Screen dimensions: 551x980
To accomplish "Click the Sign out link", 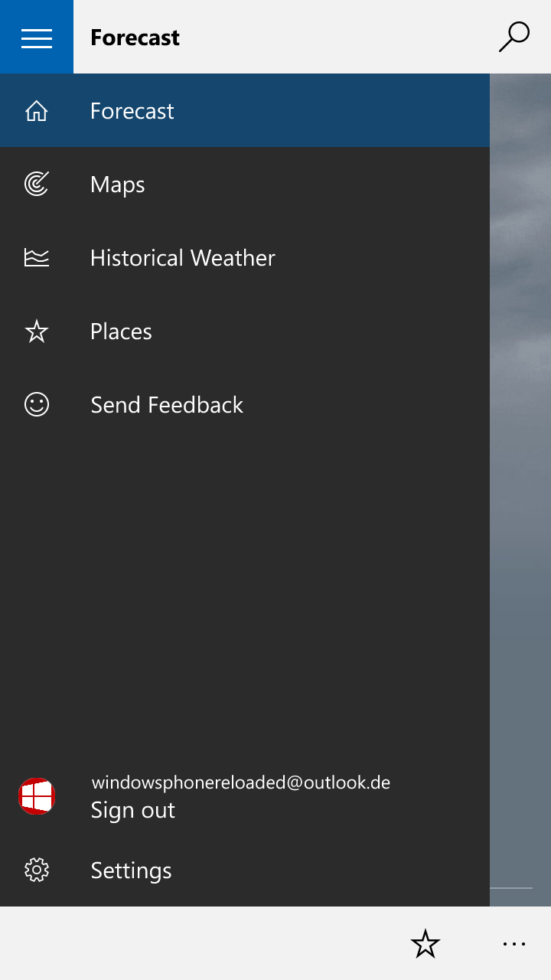I will click(x=133, y=809).
